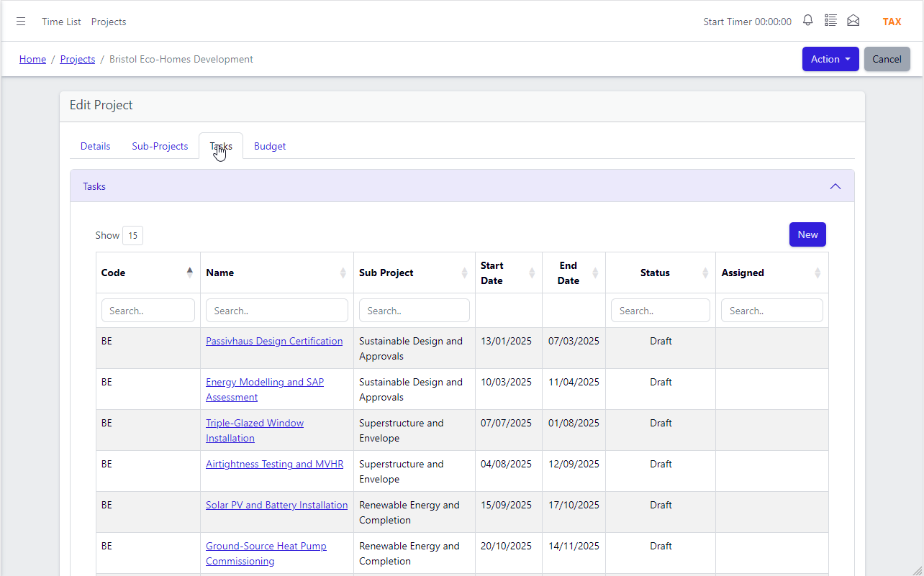Open the envelope messages icon
This screenshot has width=924, height=576.
click(853, 21)
